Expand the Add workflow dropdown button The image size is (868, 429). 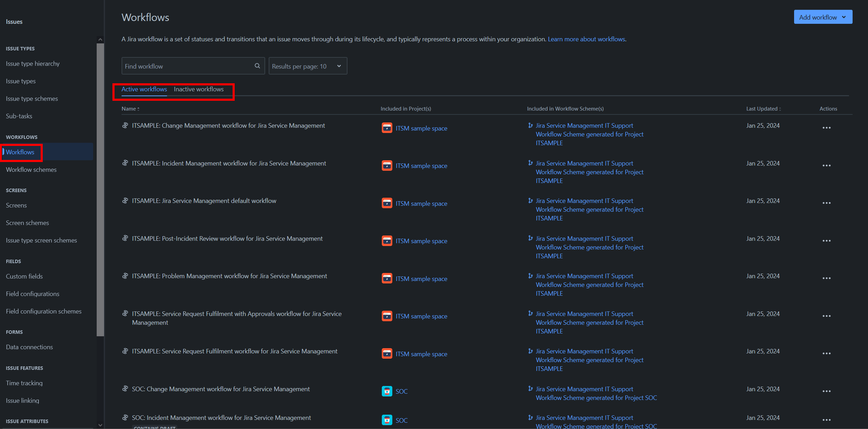tap(823, 17)
